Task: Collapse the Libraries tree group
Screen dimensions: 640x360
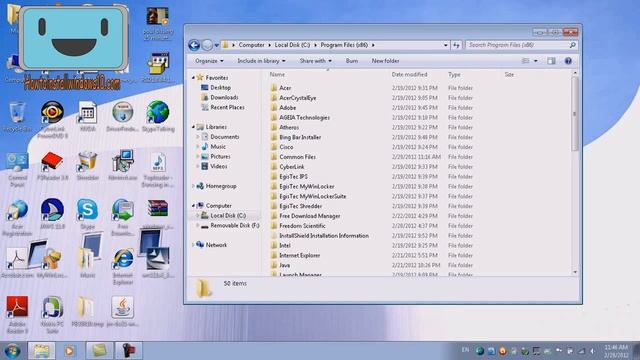Action: [x=193, y=127]
